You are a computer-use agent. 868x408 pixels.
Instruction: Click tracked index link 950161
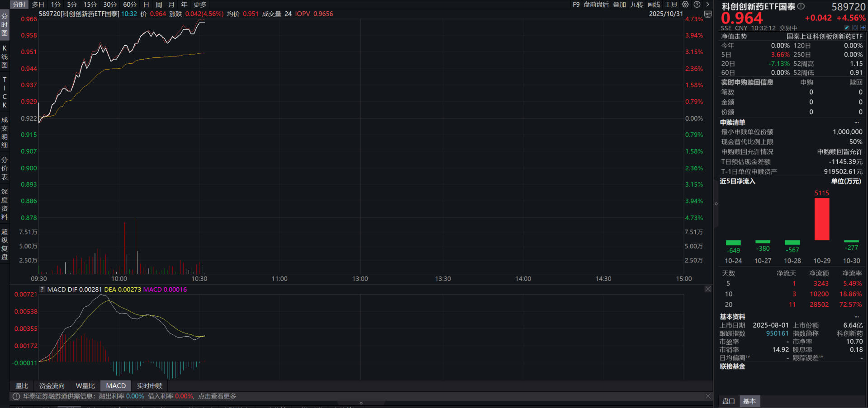tap(777, 333)
